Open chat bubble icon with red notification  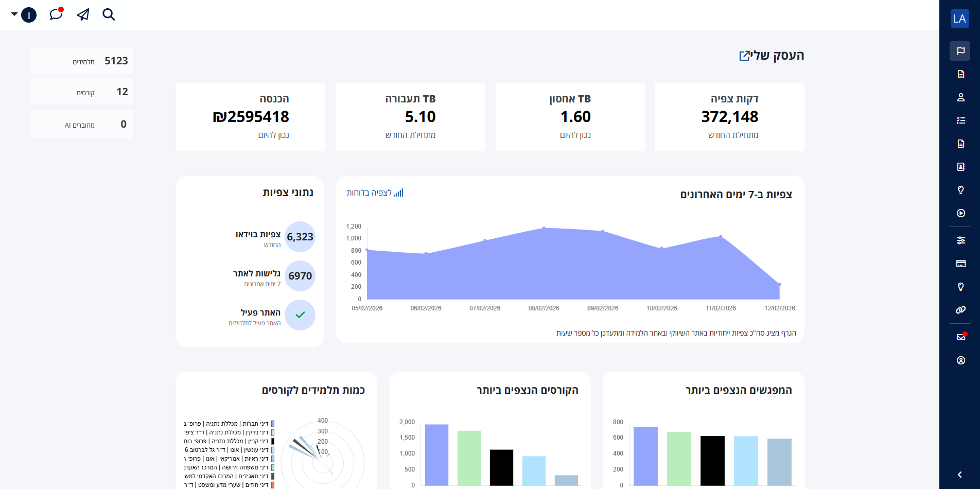click(x=56, y=14)
